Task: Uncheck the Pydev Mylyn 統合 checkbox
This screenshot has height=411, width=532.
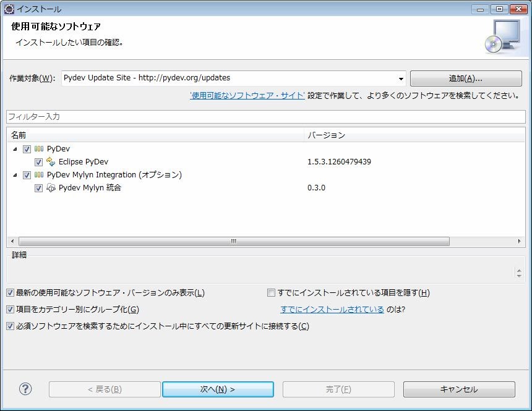Action: (x=39, y=188)
